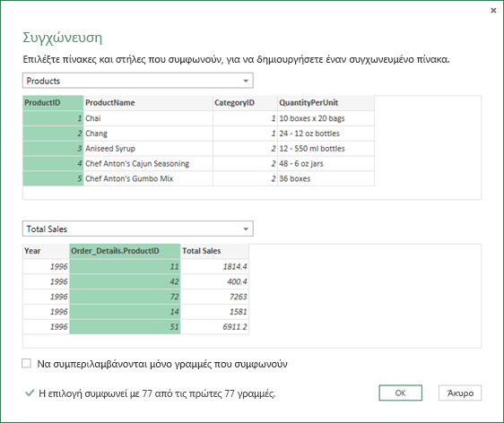
Task: Click the green checkmark match status icon
Action: (30, 393)
